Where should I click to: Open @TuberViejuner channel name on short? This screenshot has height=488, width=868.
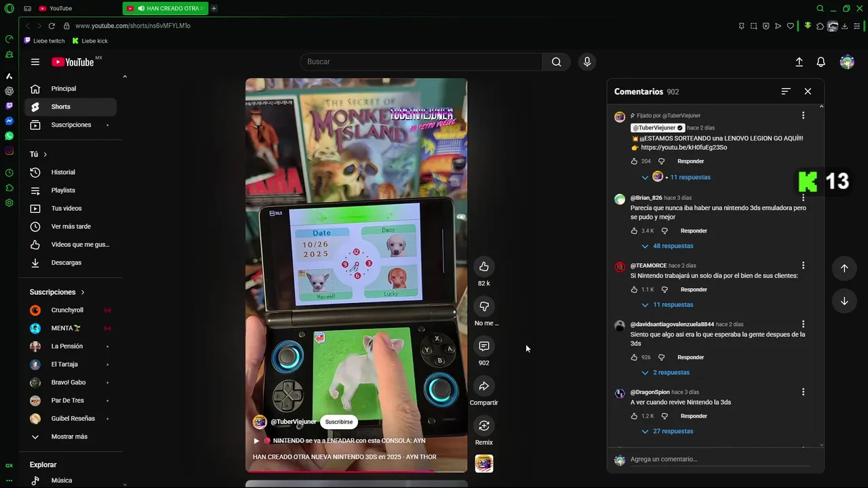294,422
